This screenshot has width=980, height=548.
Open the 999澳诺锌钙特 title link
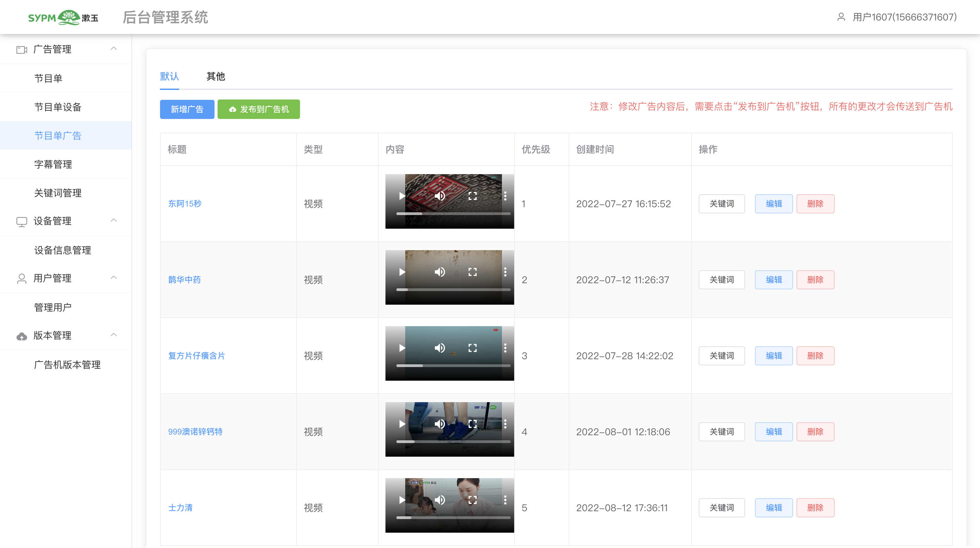(195, 432)
